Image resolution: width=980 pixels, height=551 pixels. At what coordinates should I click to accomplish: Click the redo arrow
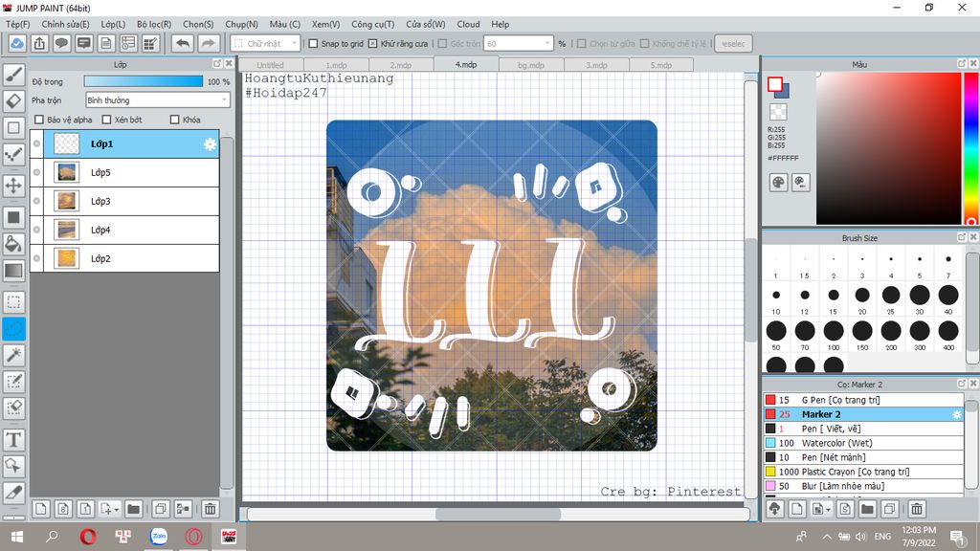coord(208,44)
